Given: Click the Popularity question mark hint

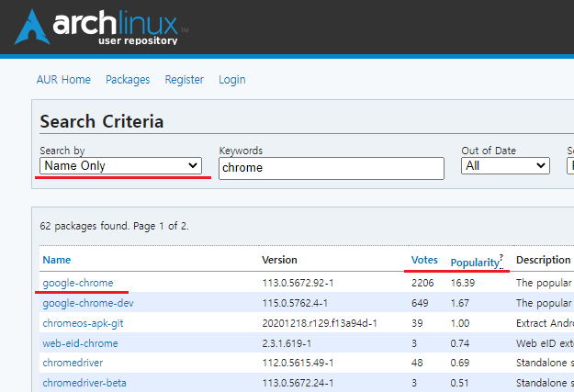Looking at the screenshot, I should click(501, 257).
